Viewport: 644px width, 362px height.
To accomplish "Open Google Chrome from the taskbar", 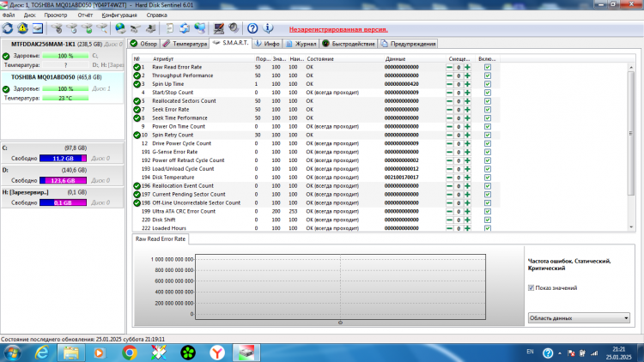I will [x=130, y=353].
